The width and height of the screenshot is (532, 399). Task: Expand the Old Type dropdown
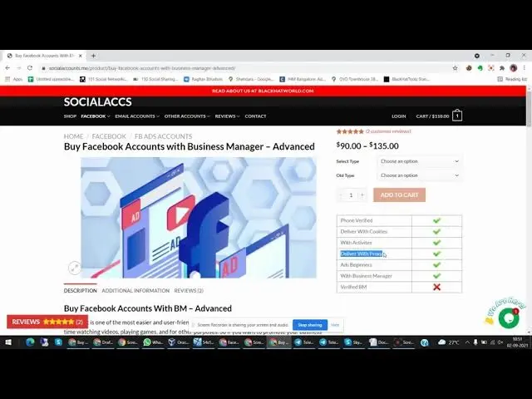tap(419, 175)
